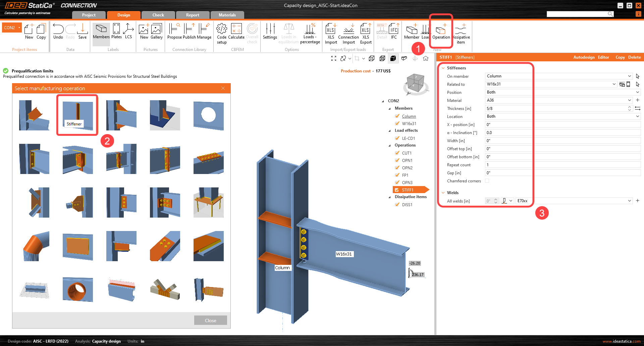Switch to the Check tab
The image size is (644, 346).
[158, 15]
